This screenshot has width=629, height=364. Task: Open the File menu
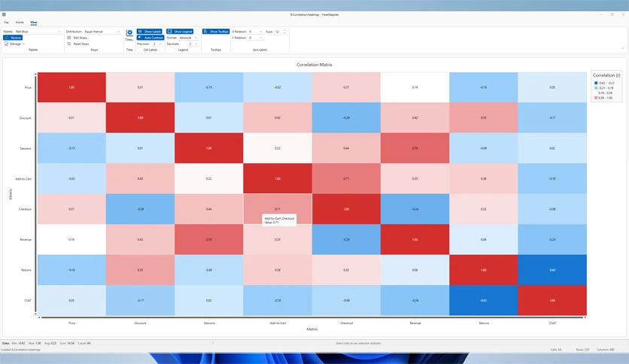[x=7, y=23]
